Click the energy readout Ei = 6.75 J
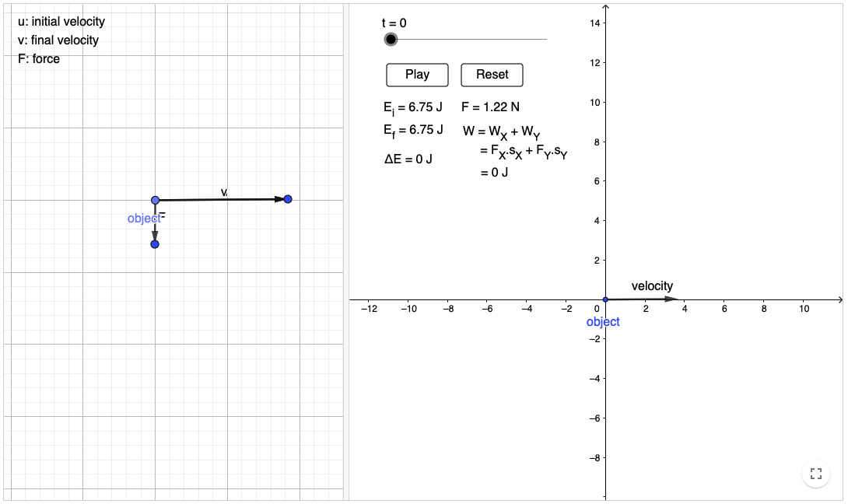Viewport: 848px width, 504px height. click(x=413, y=107)
